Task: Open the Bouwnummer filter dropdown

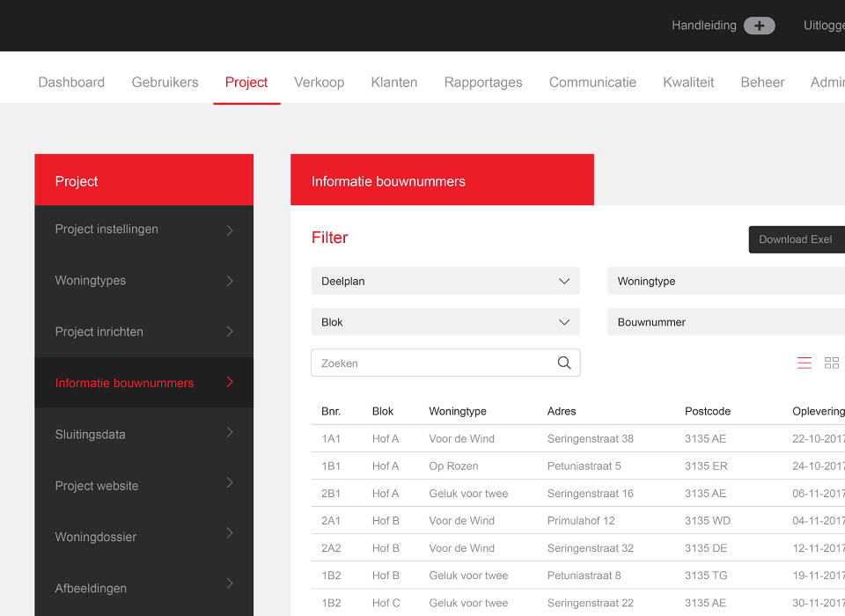Action: tap(725, 322)
